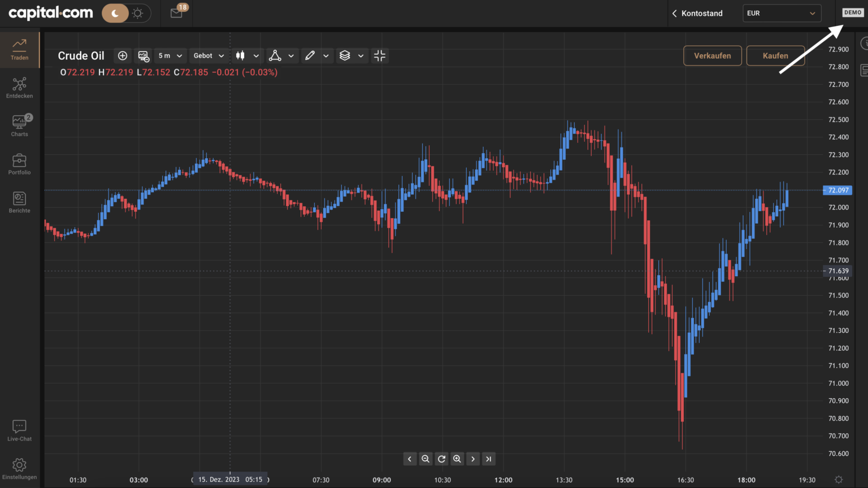Enable dark mode with the moon toggle

click(x=115, y=12)
